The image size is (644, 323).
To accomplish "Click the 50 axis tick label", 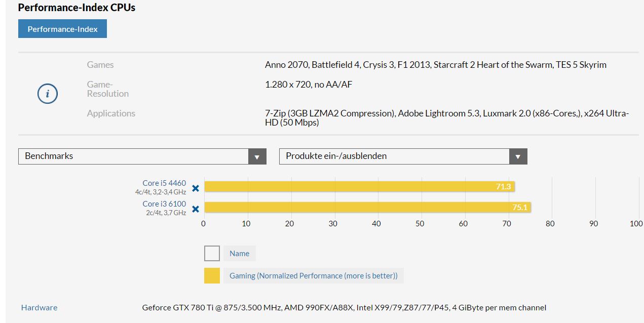I will 420,223.
